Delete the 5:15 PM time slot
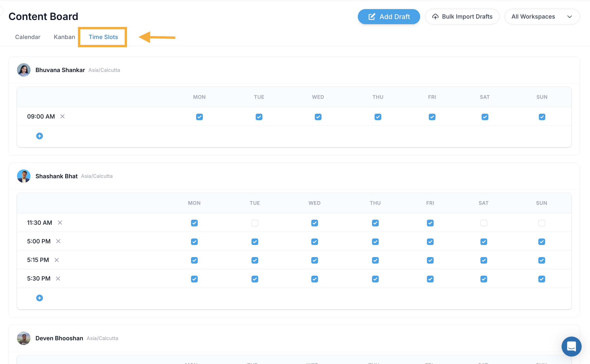590x364 pixels. click(57, 260)
